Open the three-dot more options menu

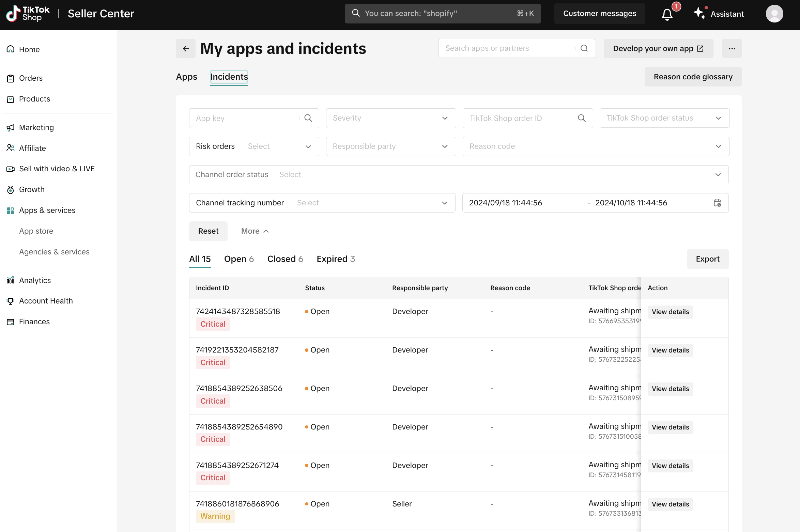pos(732,49)
